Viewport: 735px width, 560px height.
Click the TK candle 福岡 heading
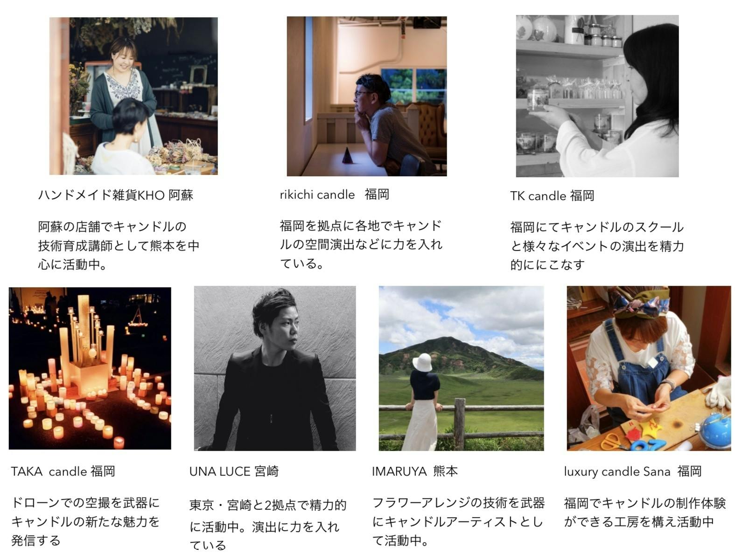click(x=552, y=196)
